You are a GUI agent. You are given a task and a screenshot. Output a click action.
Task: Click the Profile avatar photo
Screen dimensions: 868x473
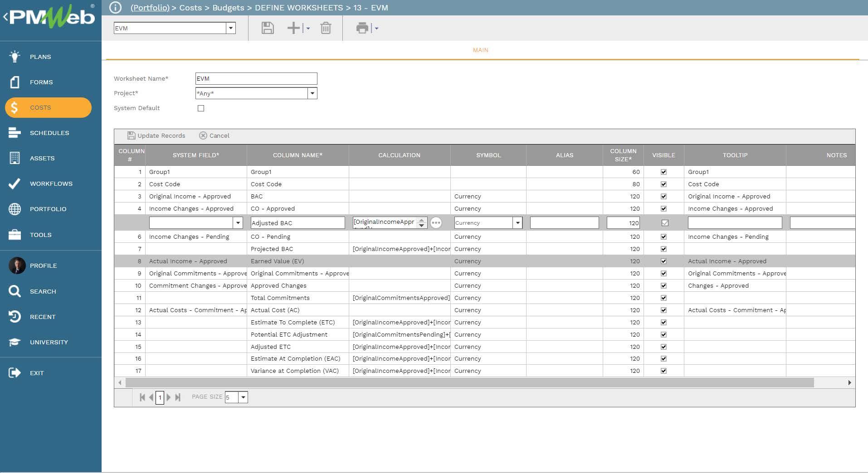[x=17, y=265]
